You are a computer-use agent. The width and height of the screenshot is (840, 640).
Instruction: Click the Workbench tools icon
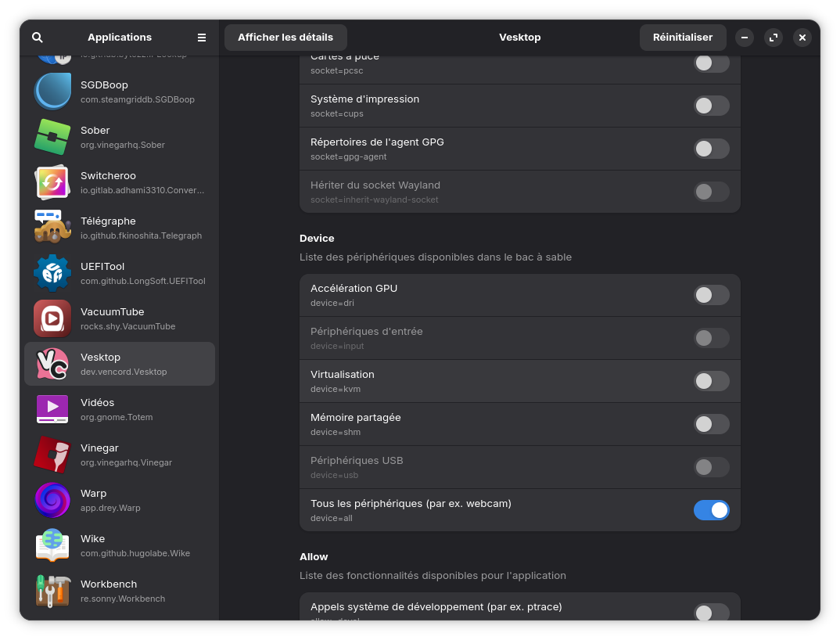52,591
